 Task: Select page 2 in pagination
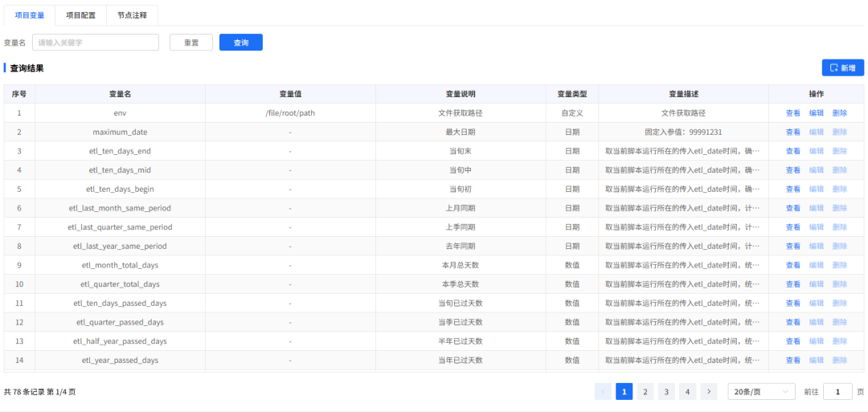tap(645, 392)
